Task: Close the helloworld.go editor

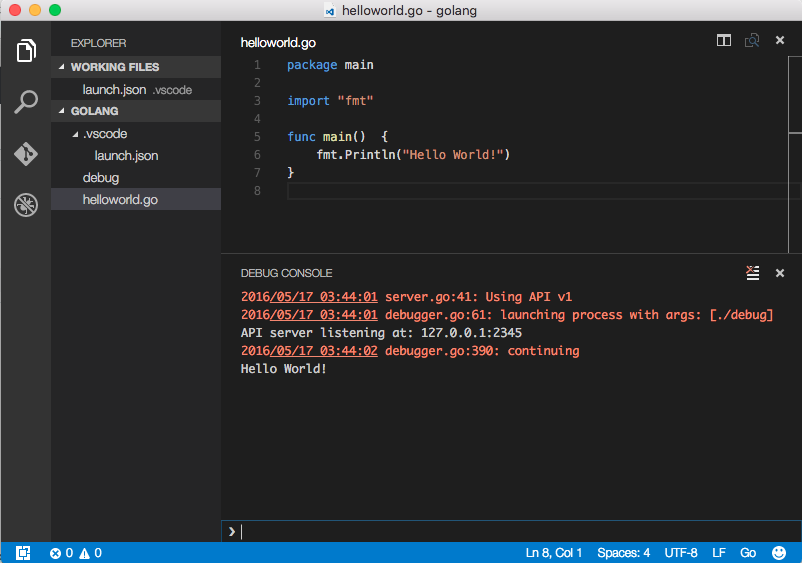Action: pos(780,40)
